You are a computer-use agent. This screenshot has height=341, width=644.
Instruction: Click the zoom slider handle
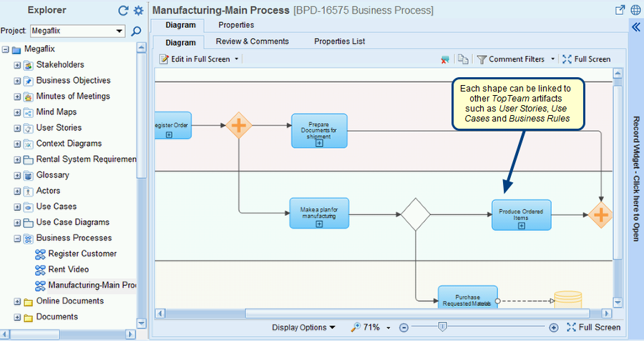coord(442,327)
